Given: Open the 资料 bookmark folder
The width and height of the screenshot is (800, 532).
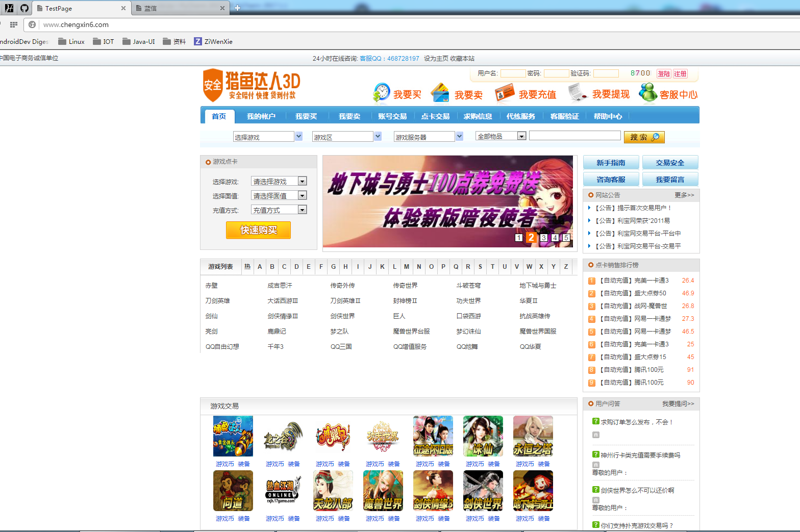Looking at the screenshot, I should [174, 42].
